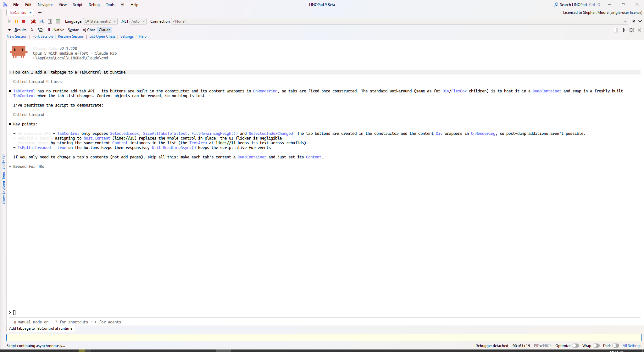Click the up-down arrows panel swap icon
Screen dimensions: 644x352
point(624,30)
